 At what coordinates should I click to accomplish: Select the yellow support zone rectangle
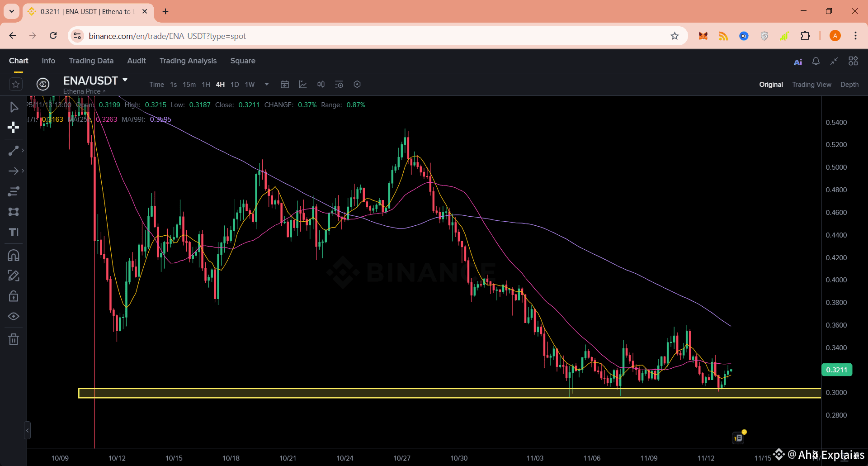[450, 393]
